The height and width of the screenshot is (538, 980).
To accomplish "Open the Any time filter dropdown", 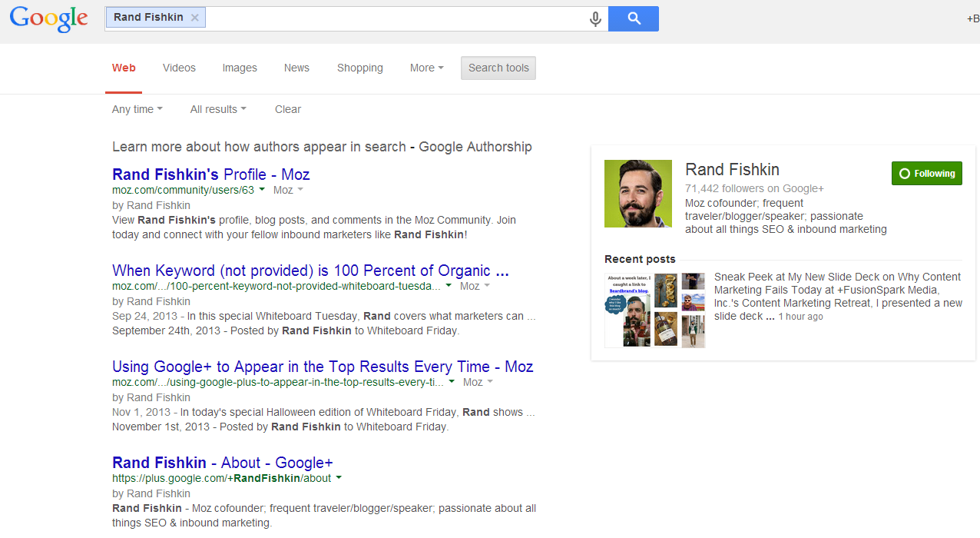I will click(137, 109).
